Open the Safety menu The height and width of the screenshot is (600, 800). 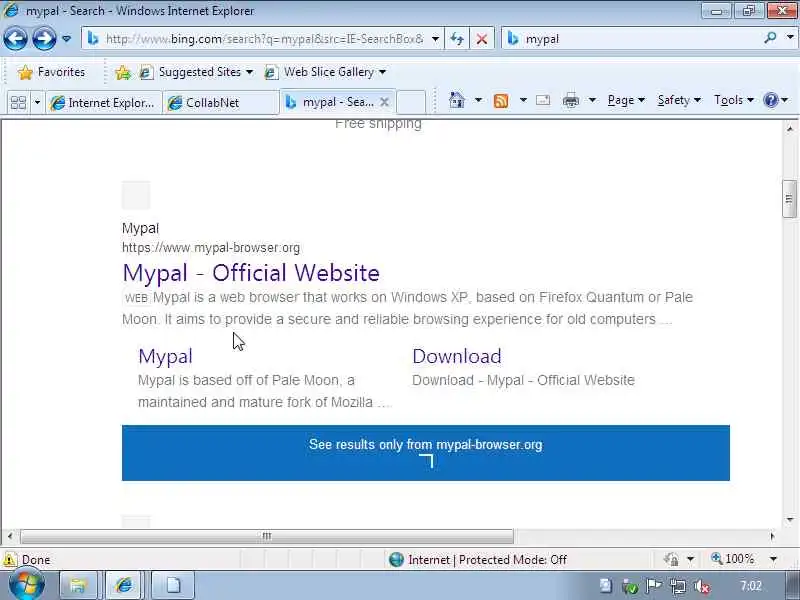[679, 100]
